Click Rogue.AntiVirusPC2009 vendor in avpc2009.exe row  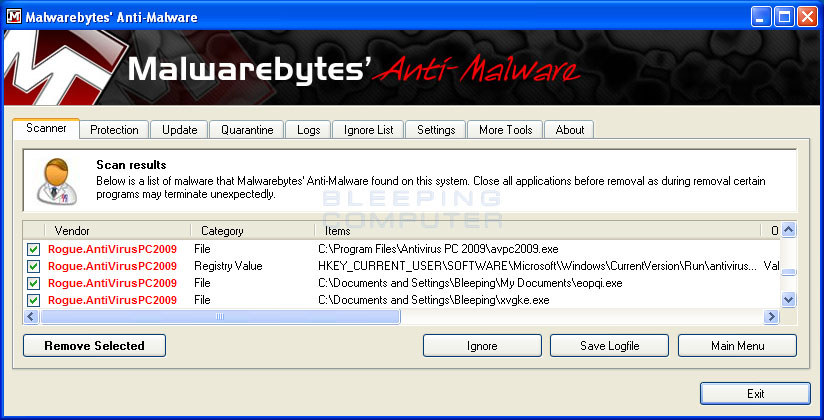[x=112, y=249]
